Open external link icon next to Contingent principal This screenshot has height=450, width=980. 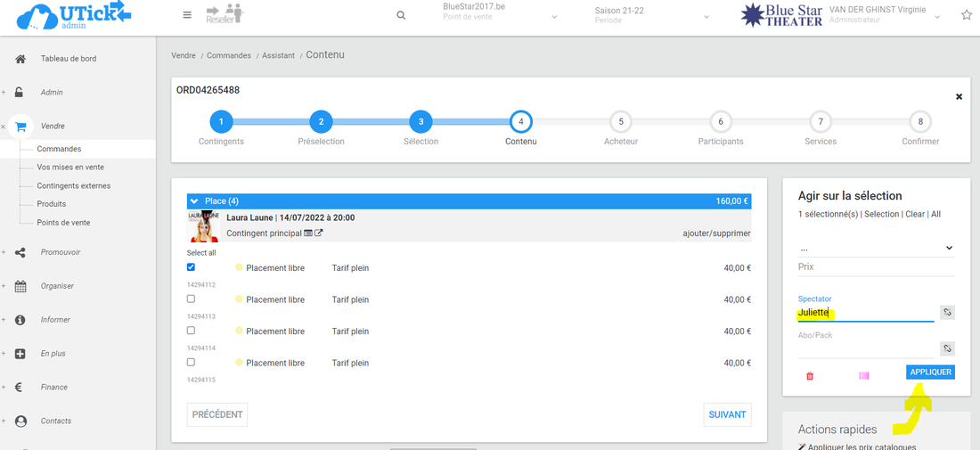click(319, 233)
